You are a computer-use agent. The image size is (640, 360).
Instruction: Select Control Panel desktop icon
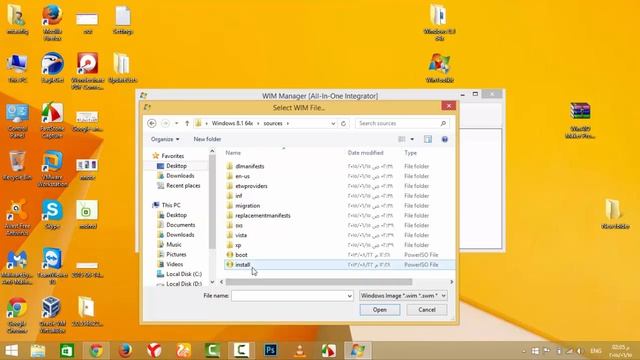coord(17,120)
